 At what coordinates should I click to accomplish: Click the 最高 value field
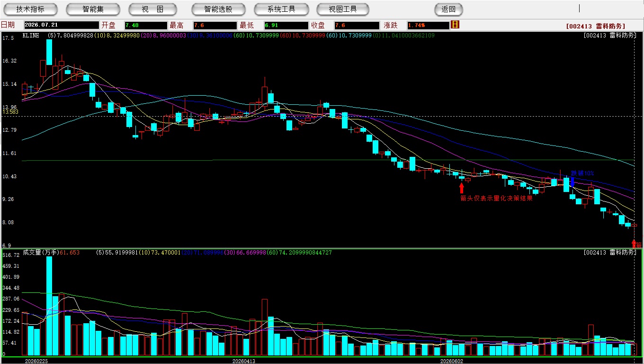click(215, 25)
